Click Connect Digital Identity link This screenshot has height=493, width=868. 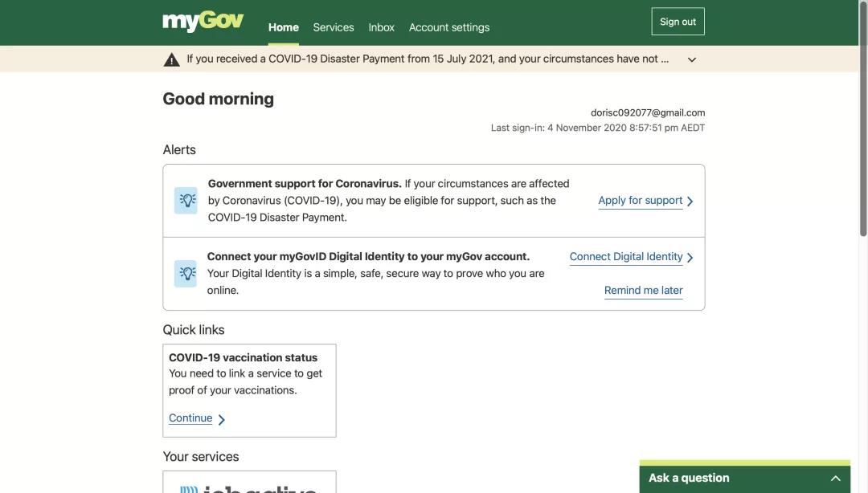click(x=631, y=257)
